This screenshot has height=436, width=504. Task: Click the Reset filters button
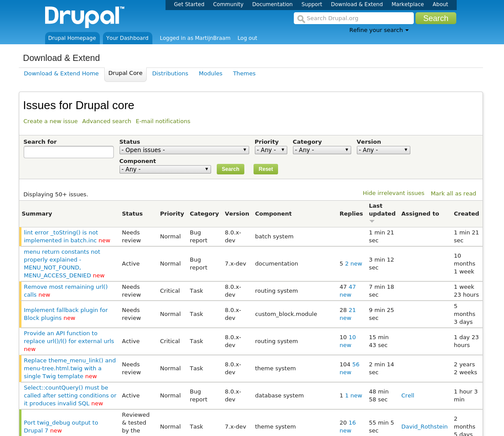coord(266,169)
